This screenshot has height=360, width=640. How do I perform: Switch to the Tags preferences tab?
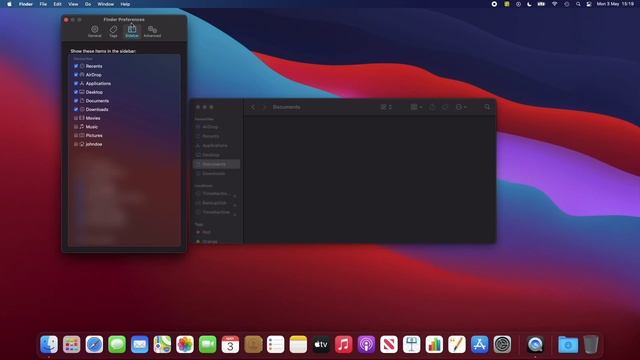click(113, 31)
